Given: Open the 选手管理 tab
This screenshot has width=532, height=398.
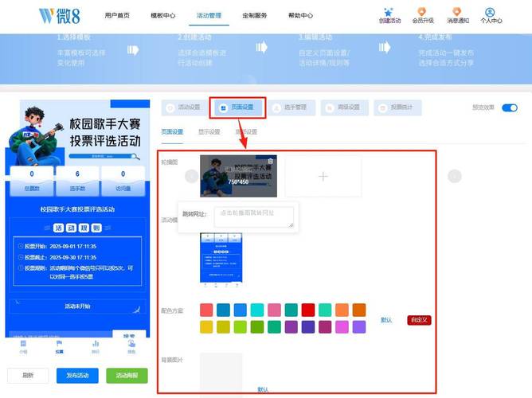Looking at the screenshot, I should (288, 107).
